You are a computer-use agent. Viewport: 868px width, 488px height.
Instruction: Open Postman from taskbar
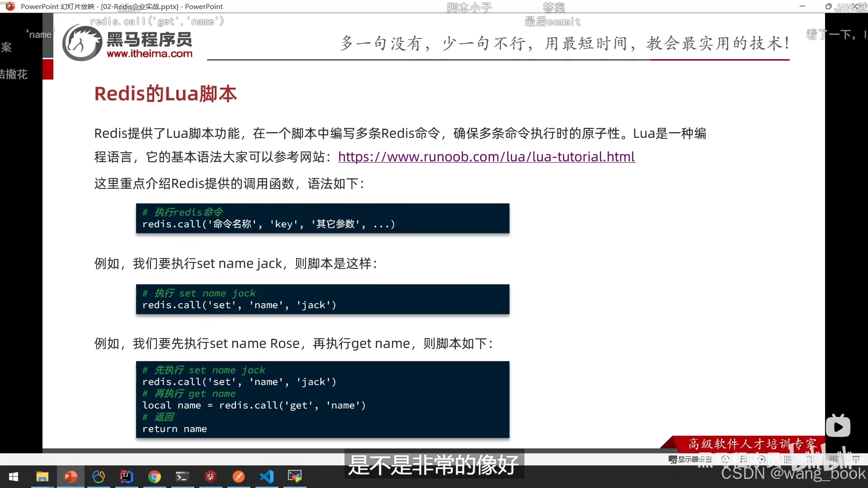(x=239, y=477)
